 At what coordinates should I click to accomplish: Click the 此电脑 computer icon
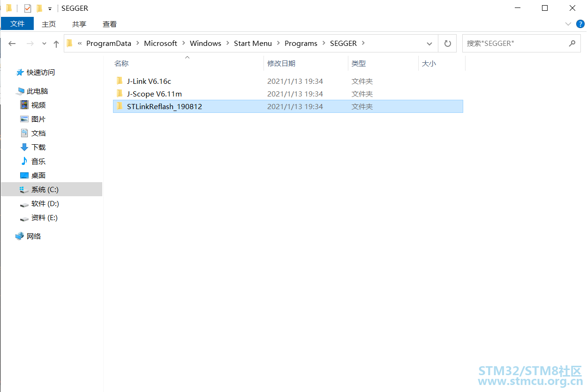20,91
